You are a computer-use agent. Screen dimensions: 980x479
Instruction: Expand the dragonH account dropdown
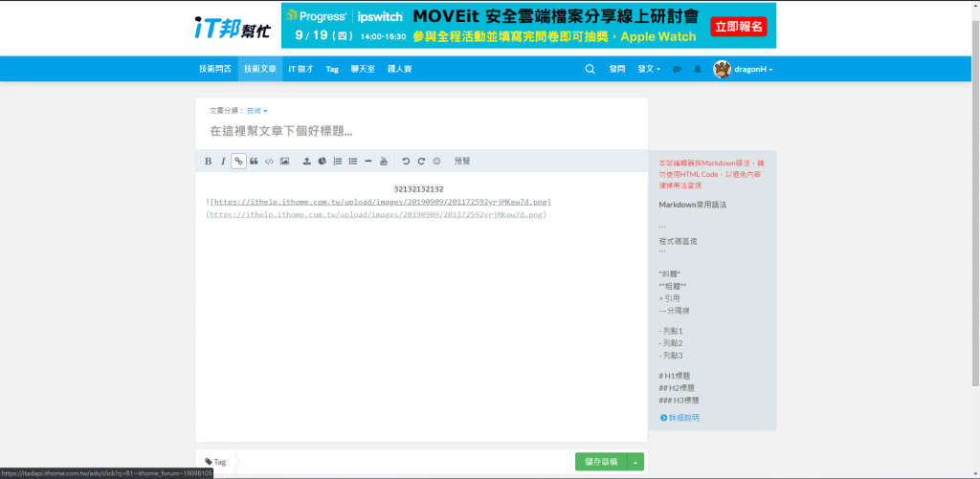754,70
